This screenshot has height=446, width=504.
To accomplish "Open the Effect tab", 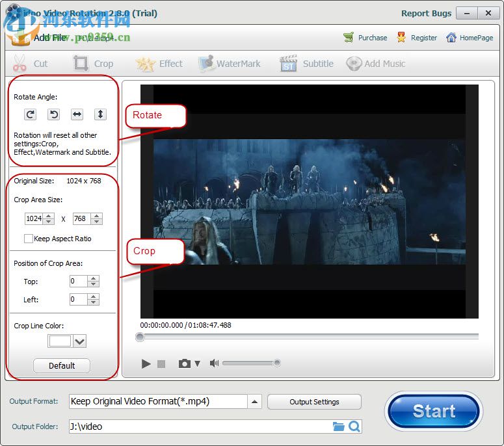I will click(x=159, y=64).
